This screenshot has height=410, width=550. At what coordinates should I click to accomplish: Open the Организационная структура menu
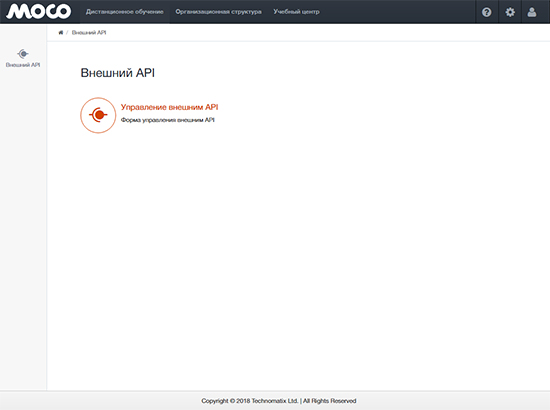tap(219, 12)
